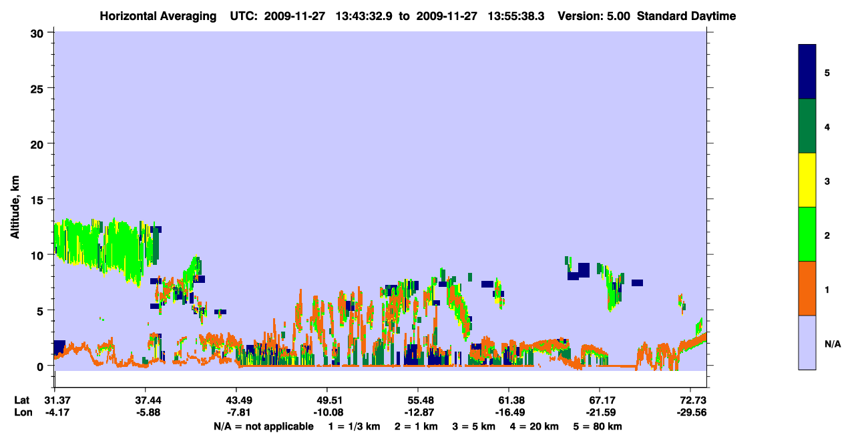
Task: Click the 'Lat' row label
Action: pos(21,400)
